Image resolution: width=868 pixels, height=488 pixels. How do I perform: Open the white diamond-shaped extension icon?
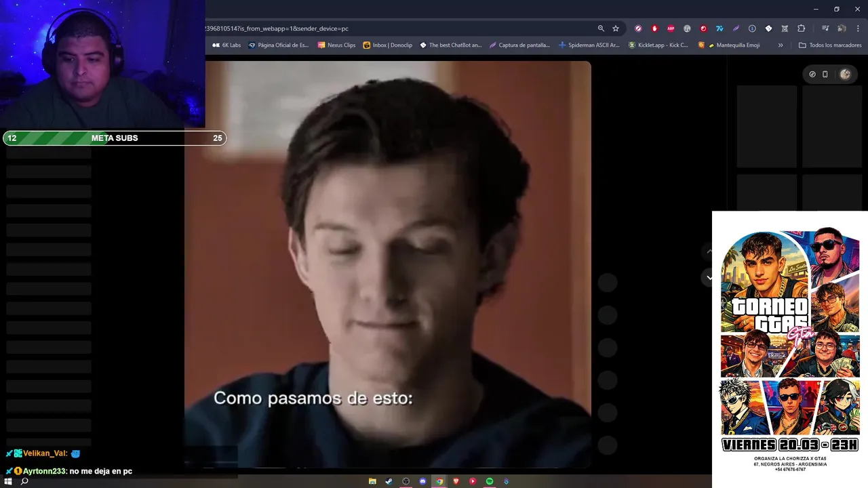pyautogui.click(x=768, y=28)
